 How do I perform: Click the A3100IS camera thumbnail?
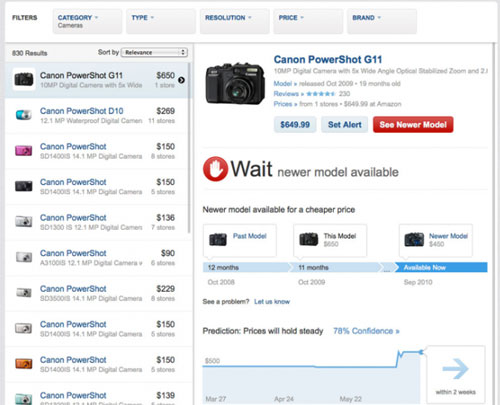(24, 257)
